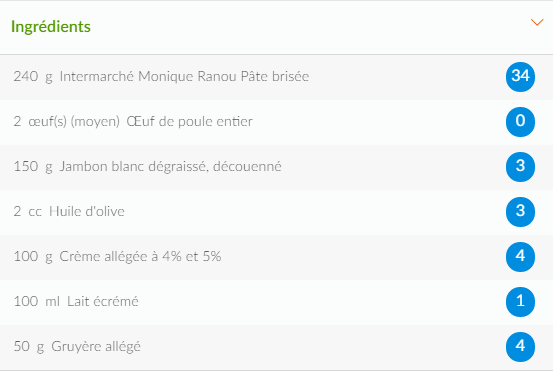Open Crème allégée à 4% et 5% ingredient
Image resolution: width=553 pixels, height=371 pixels.
click(x=140, y=256)
